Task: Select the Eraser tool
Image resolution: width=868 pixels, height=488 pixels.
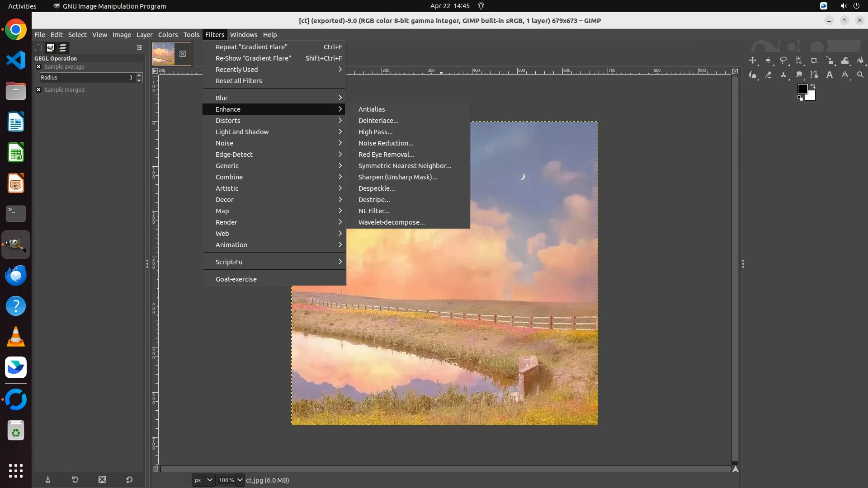Action: click(768, 75)
